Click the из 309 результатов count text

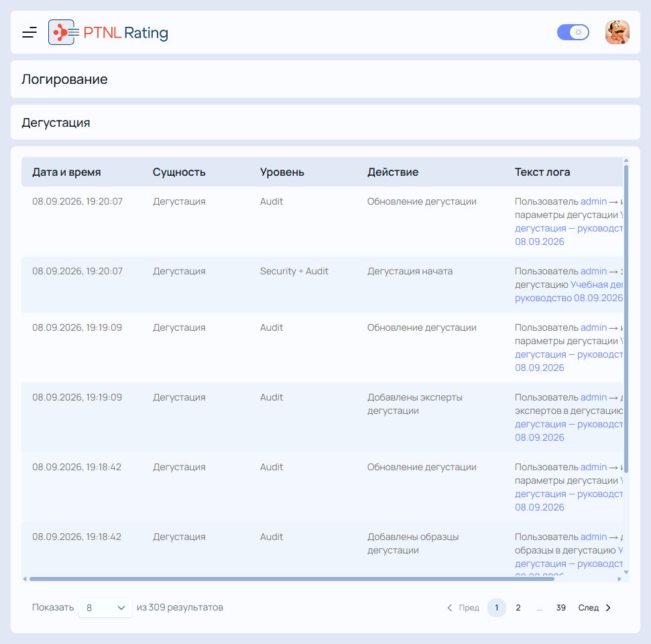pyautogui.click(x=180, y=607)
